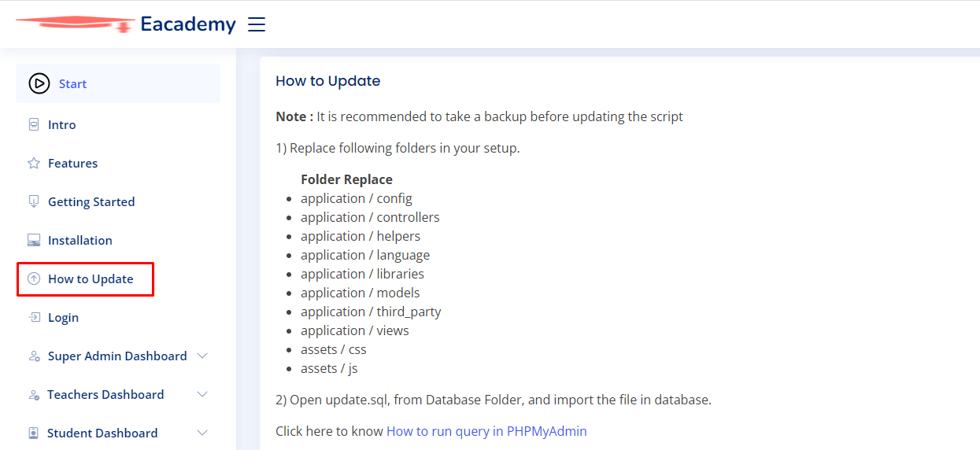
Task: Select the Getting Started menu entry
Action: 118,201
